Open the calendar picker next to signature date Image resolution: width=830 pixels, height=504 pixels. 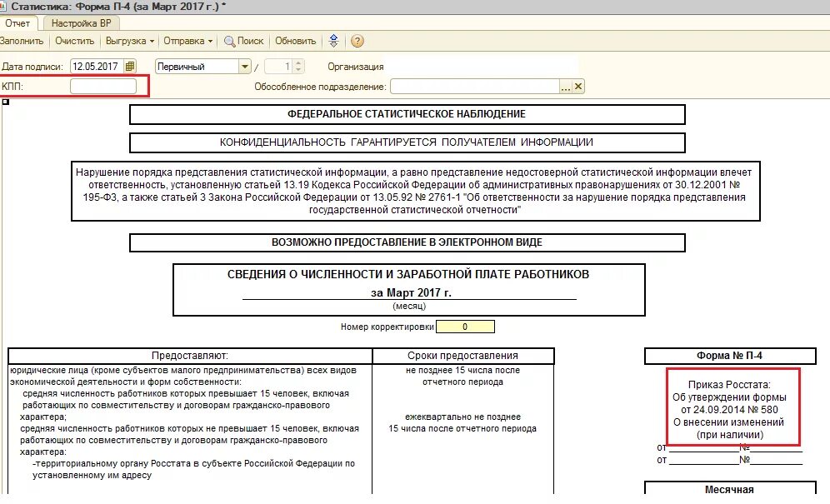click(x=130, y=67)
